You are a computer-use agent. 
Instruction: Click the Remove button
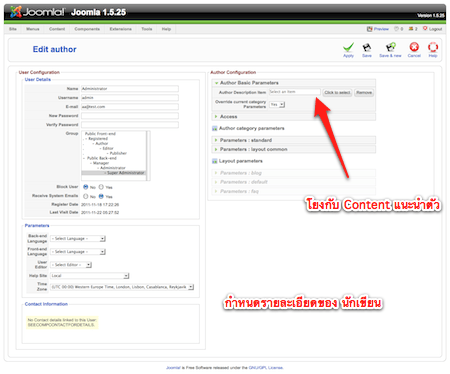[x=364, y=92]
